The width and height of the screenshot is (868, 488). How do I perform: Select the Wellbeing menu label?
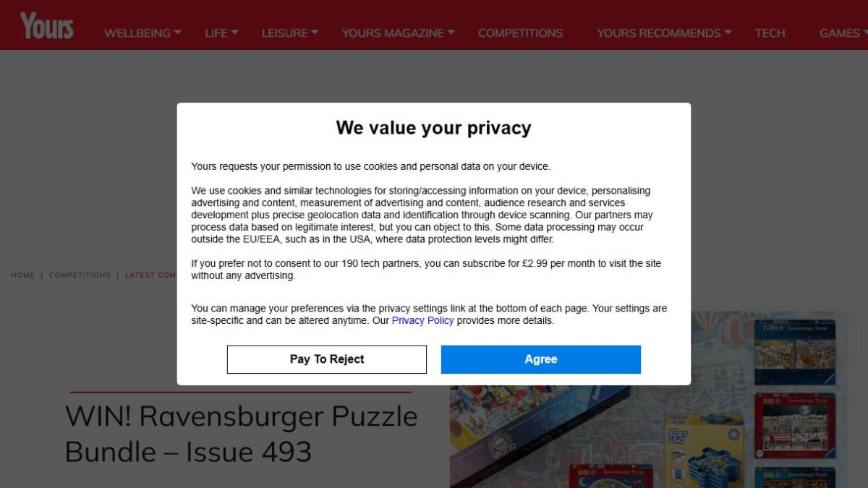pyautogui.click(x=137, y=33)
